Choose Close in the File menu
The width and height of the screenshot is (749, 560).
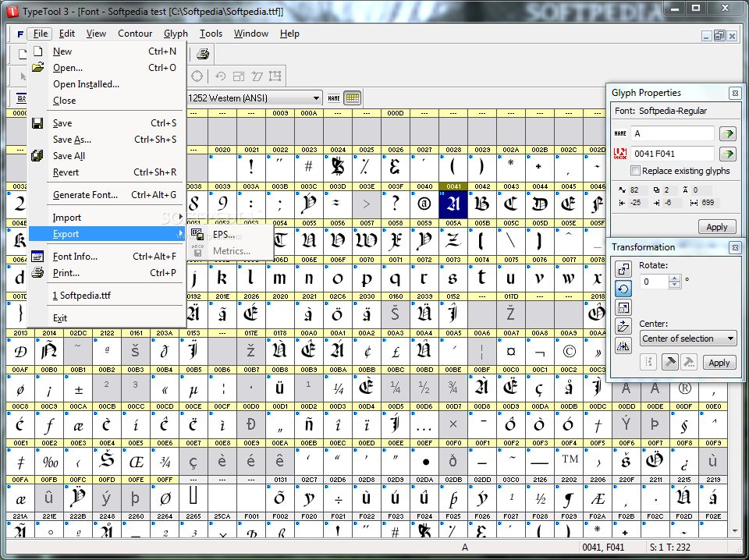[x=107, y=101]
